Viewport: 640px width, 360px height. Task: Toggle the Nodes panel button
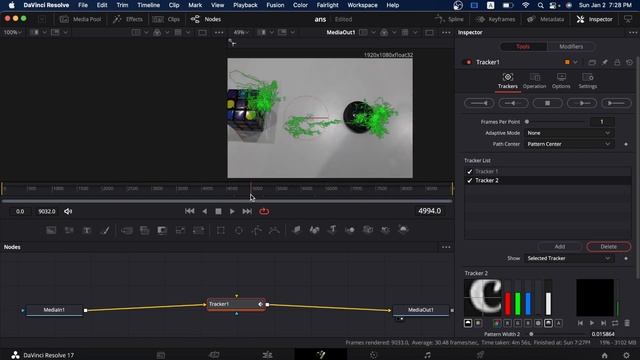click(x=206, y=19)
